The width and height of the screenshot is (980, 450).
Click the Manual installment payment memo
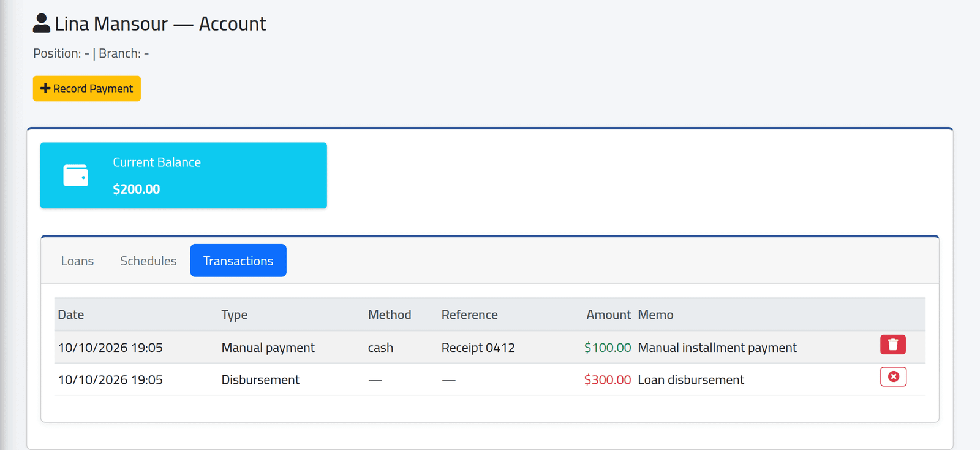717,348
